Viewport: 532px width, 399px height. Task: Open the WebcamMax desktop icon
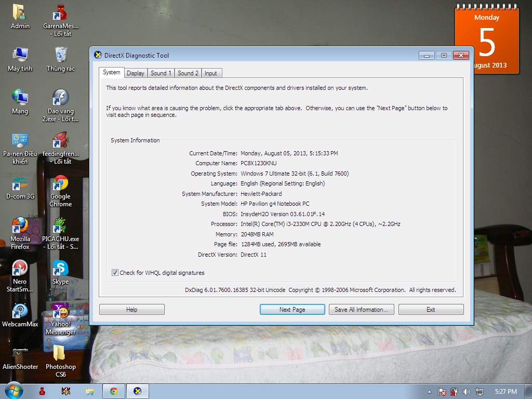point(20,312)
